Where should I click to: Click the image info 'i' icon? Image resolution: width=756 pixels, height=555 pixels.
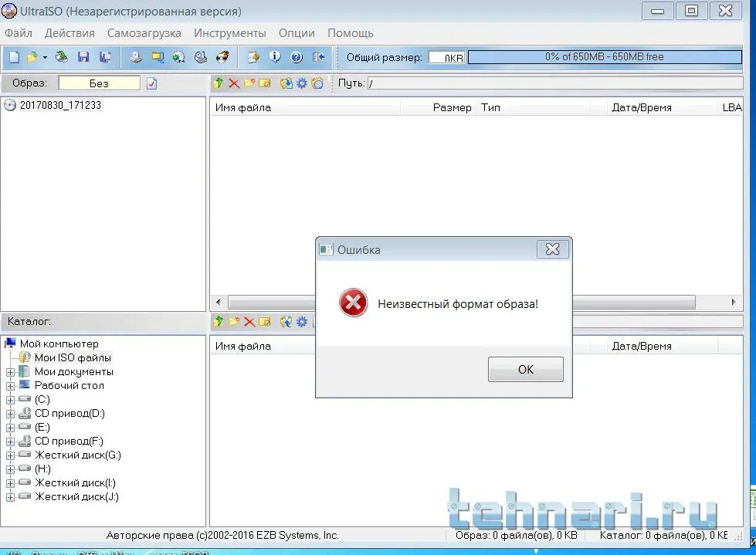(275, 57)
